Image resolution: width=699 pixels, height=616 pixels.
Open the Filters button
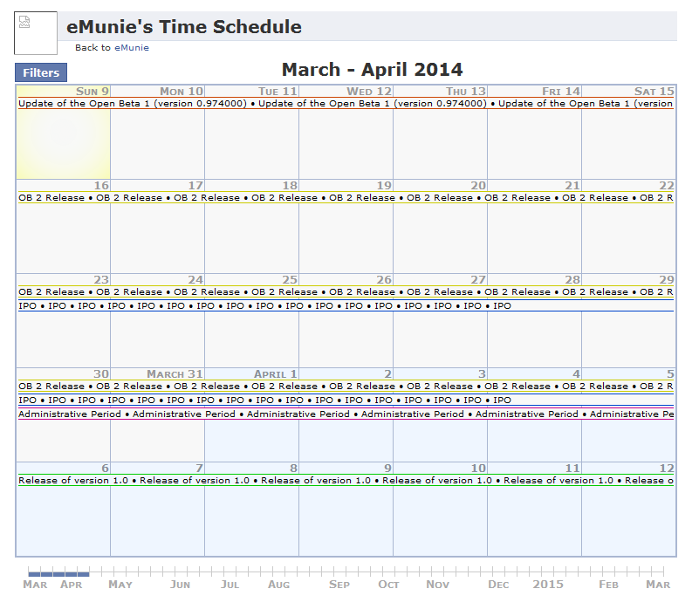[x=41, y=73]
